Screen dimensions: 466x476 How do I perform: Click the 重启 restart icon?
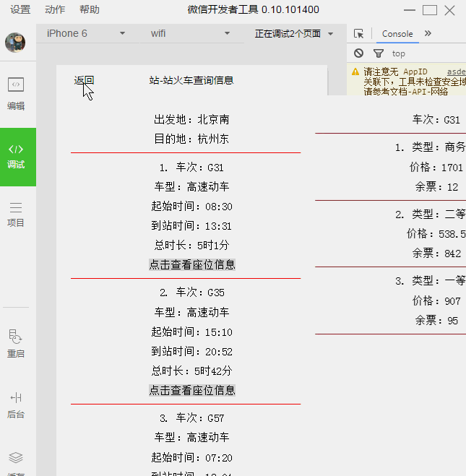click(16, 337)
